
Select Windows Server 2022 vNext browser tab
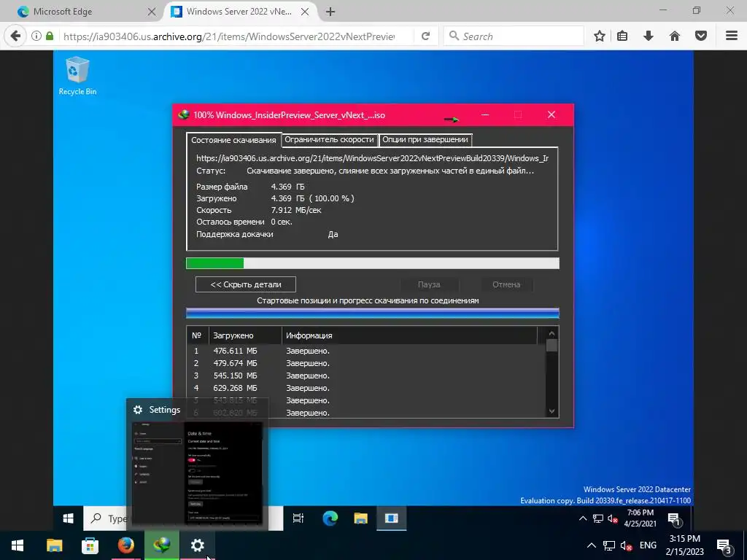coord(241,12)
